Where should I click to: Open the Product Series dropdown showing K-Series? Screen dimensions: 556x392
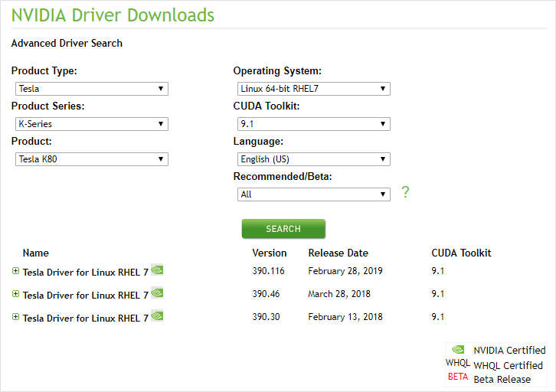[x=92, y=124]
